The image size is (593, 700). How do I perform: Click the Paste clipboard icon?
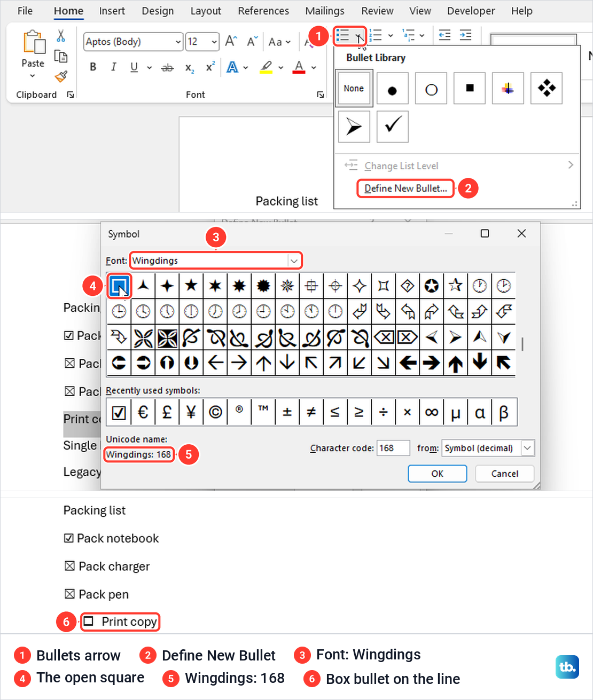pos(33,42)
